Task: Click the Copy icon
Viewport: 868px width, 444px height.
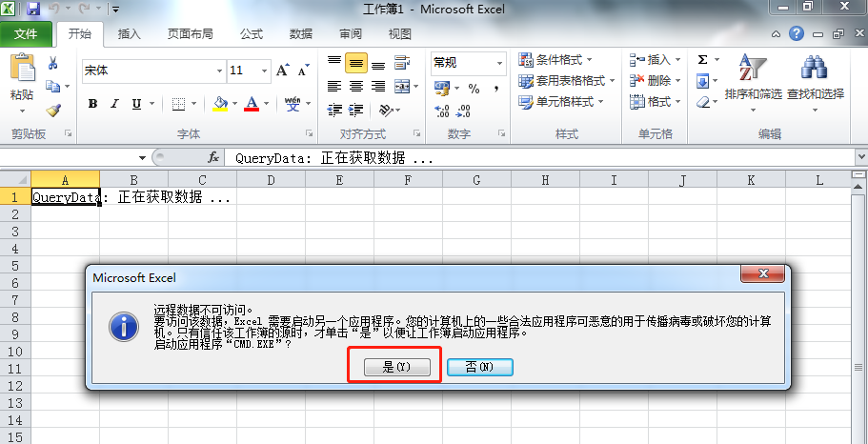Action: point(52,87)
